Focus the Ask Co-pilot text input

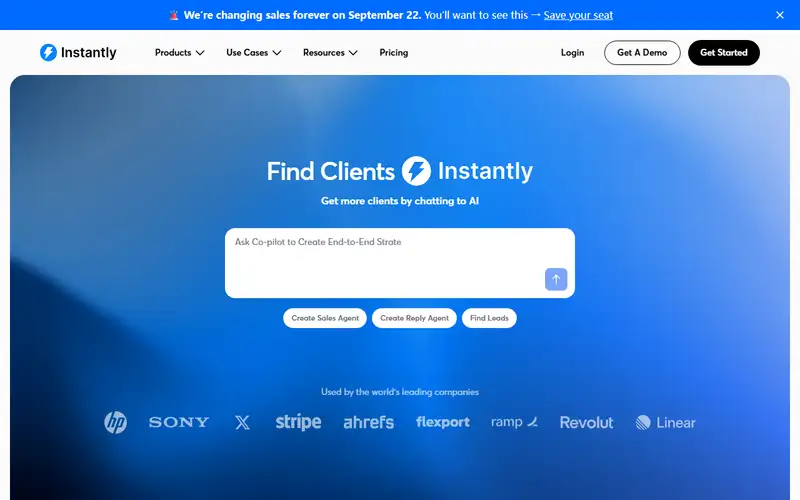[x=399, y=263]
